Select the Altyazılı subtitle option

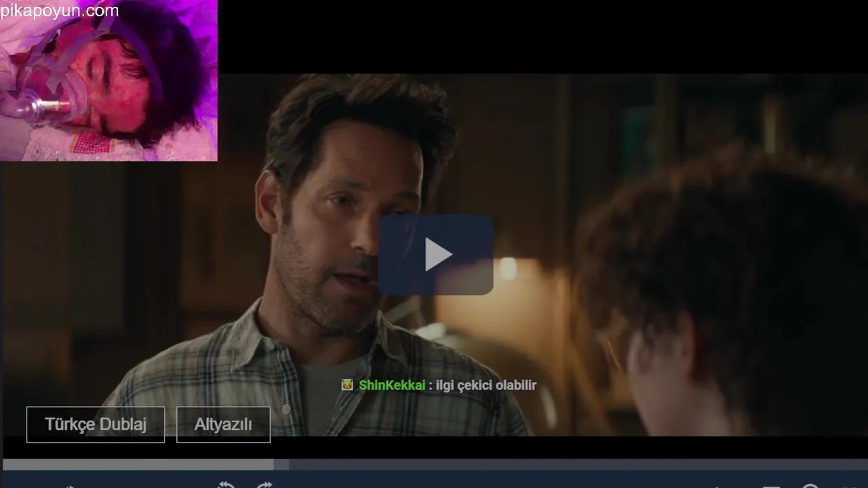(223, 424)
